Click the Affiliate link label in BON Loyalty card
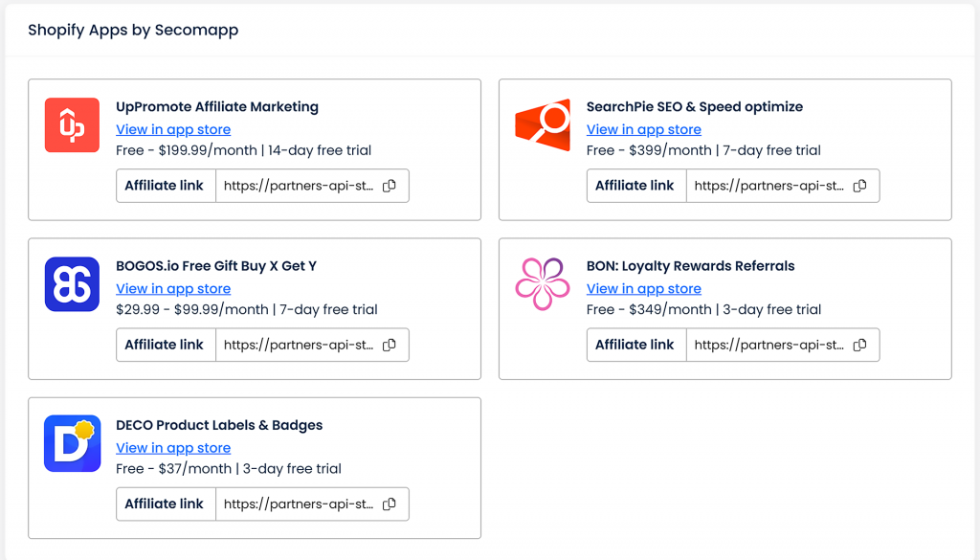The height and width of the screenshot is (560, 980). point(635,345)
